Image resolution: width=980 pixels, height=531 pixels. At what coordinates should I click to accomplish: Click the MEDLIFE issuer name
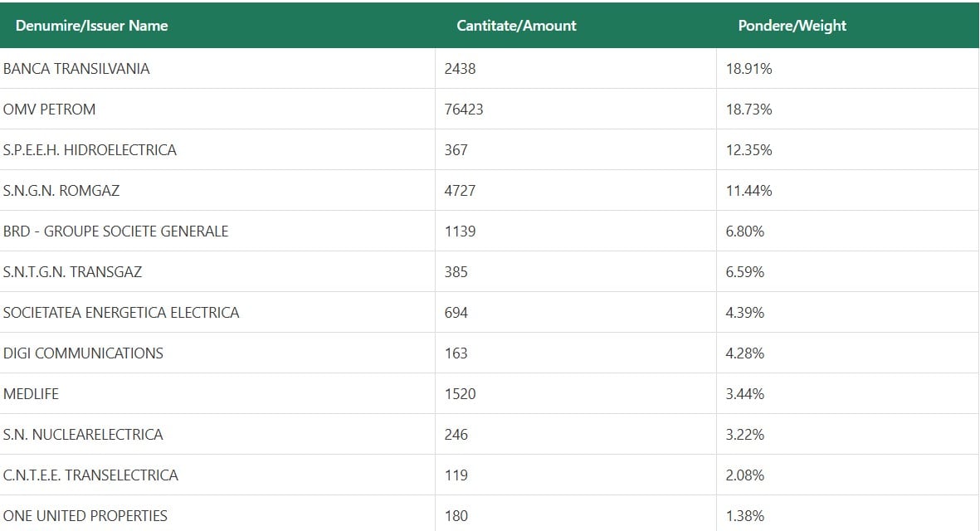(31, 394)
